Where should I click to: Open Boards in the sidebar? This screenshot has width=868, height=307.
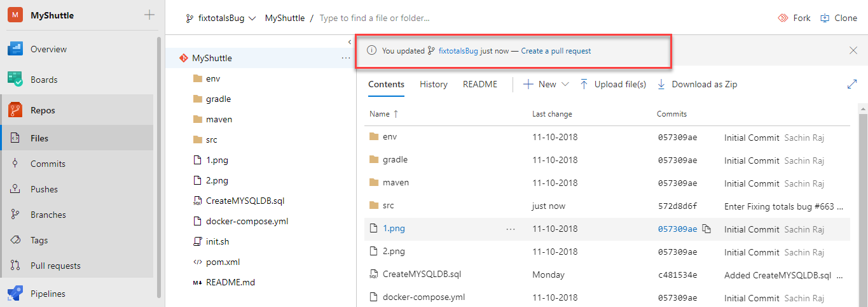[44, 80]
